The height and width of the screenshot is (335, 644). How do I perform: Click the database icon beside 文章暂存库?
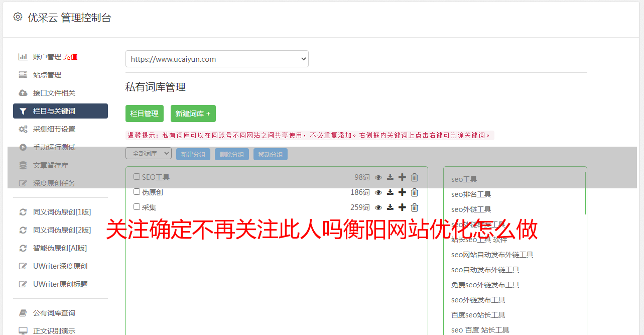point(23,165)
